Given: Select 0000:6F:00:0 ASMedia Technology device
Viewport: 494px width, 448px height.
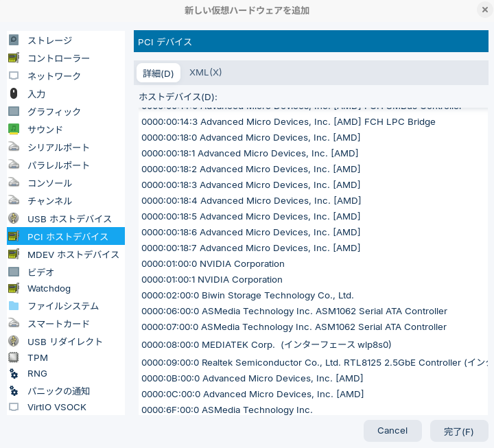Looking at the screenshot, I should [x=313, y=410].
